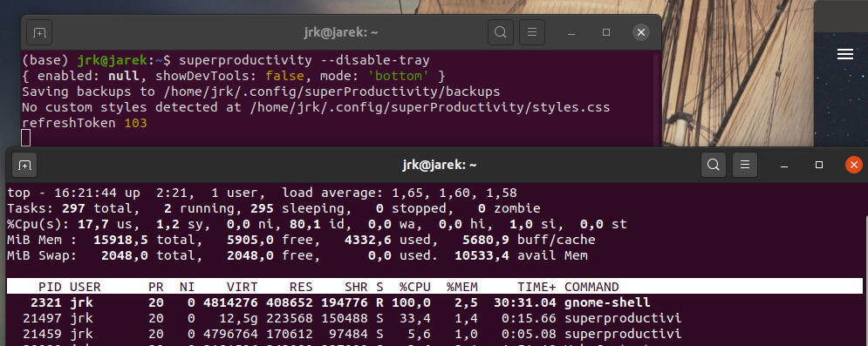Open new tab in top terminal window
Screen dimensions: 868x346
click(x=24, y=165)
